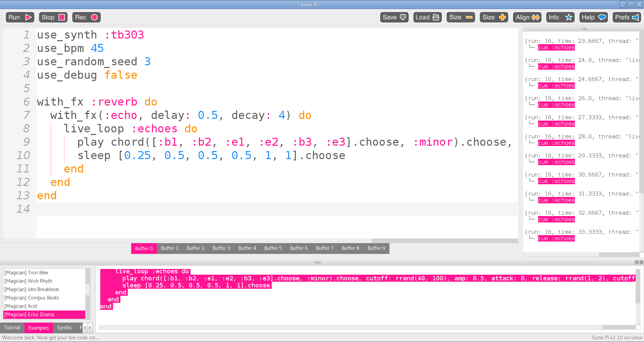Switch to Buffer 6 tab
Image resolution: width=644 pixels, height=342 pixels.
[x=299, y=248]
